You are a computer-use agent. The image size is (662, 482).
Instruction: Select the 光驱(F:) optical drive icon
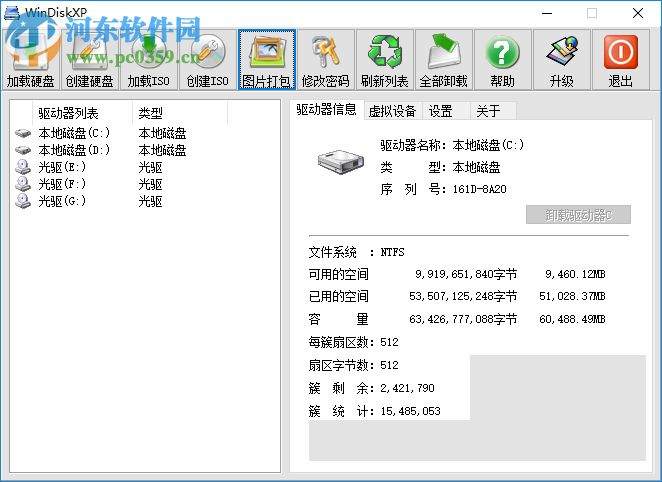23,184
